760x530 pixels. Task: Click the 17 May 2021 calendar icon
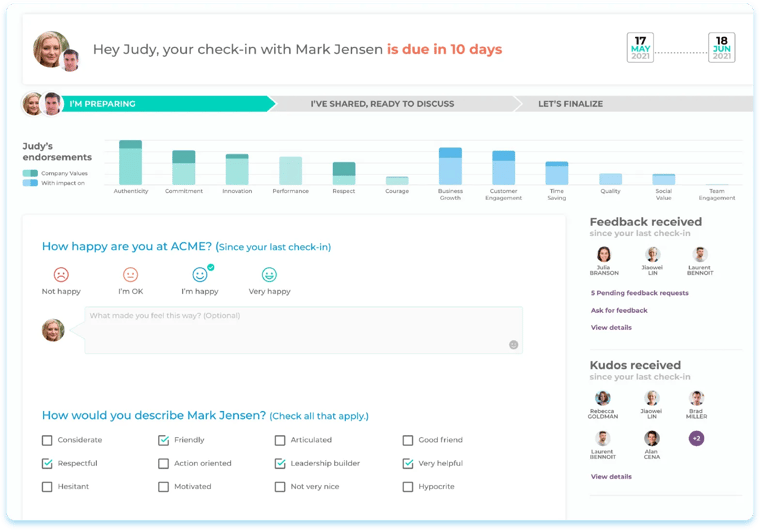640,48
